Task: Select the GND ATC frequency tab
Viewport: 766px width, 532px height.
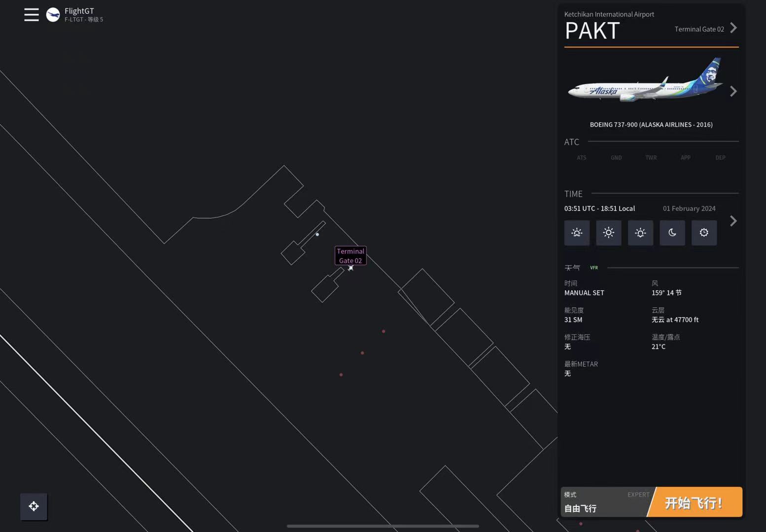Action: [616, 158]
